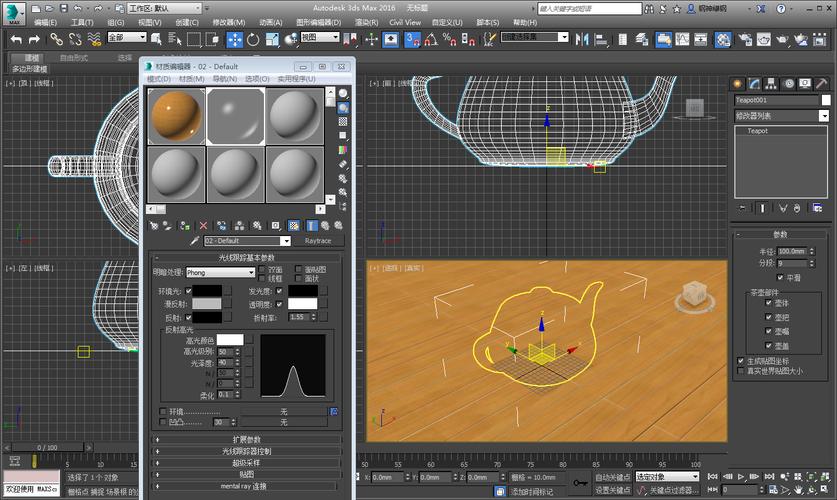The height and width of the screenshot is (500, 837).
Task: Click the white 高光颜色 color swatch
Action: coord(231,340)
